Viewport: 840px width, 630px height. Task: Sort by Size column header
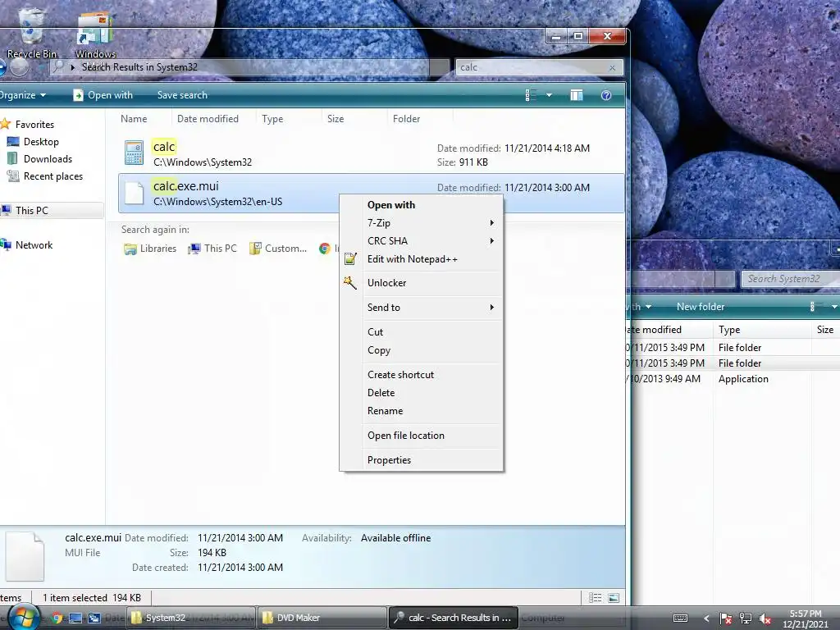coord(336,119)
